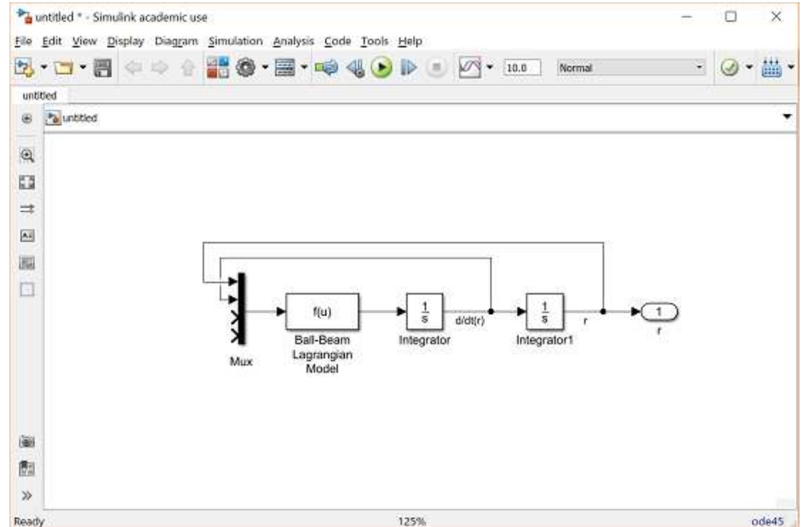812x527 pixels.
Task: Select the f(u) Ball-Beam Lagrangian Model block
Action: pos(322,312)
